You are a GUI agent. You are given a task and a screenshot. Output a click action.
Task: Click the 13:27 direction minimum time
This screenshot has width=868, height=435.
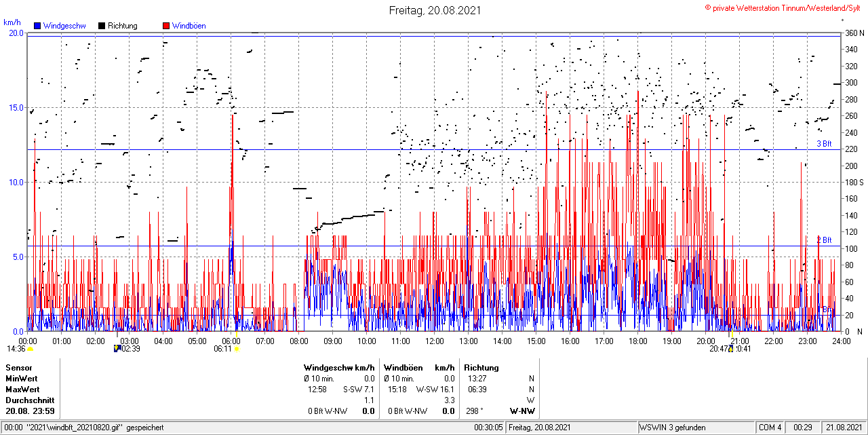pyautogui.click(x=477, y=378)
